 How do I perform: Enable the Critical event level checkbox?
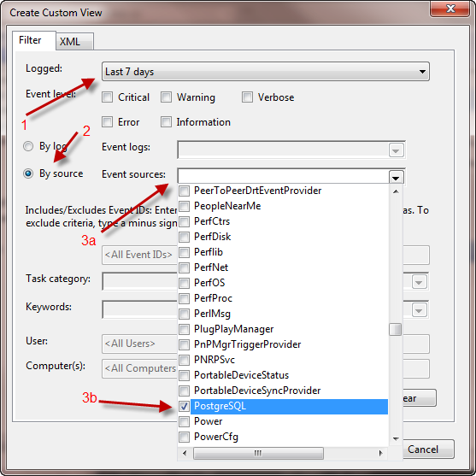click(x=107, y=97)
